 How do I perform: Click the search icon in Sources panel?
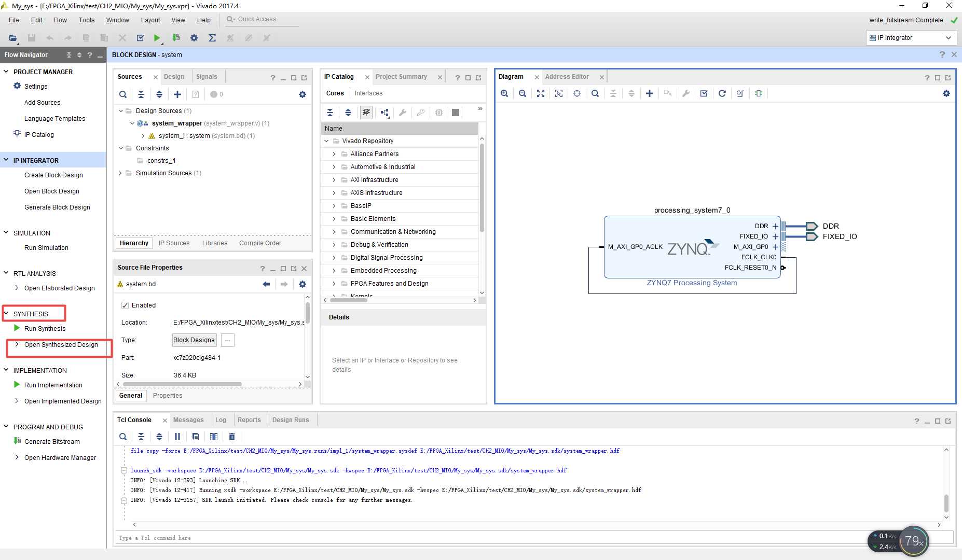point(123,94)
